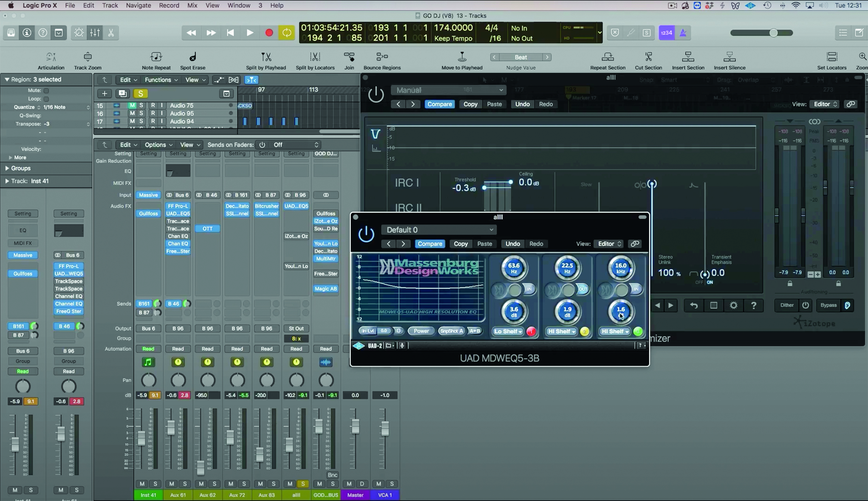
Task: Open the Inspector info button
Action: pyautogui.click(x=27, y=33)
